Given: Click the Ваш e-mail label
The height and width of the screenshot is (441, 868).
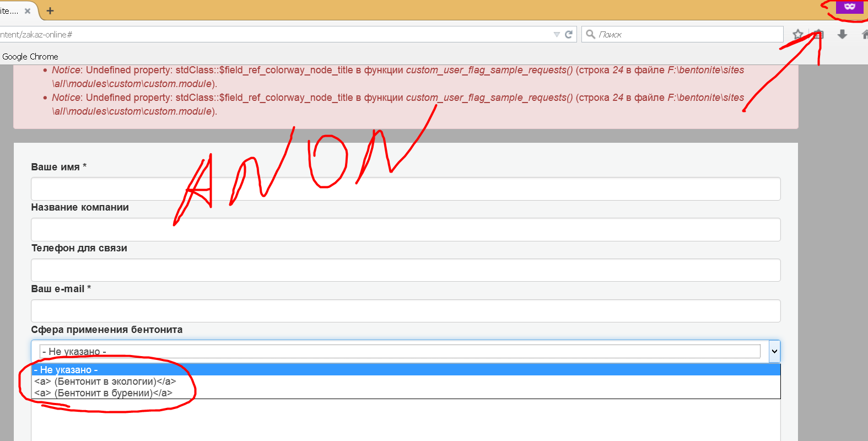Looking at the screenshot, I should tap(61, 289).
